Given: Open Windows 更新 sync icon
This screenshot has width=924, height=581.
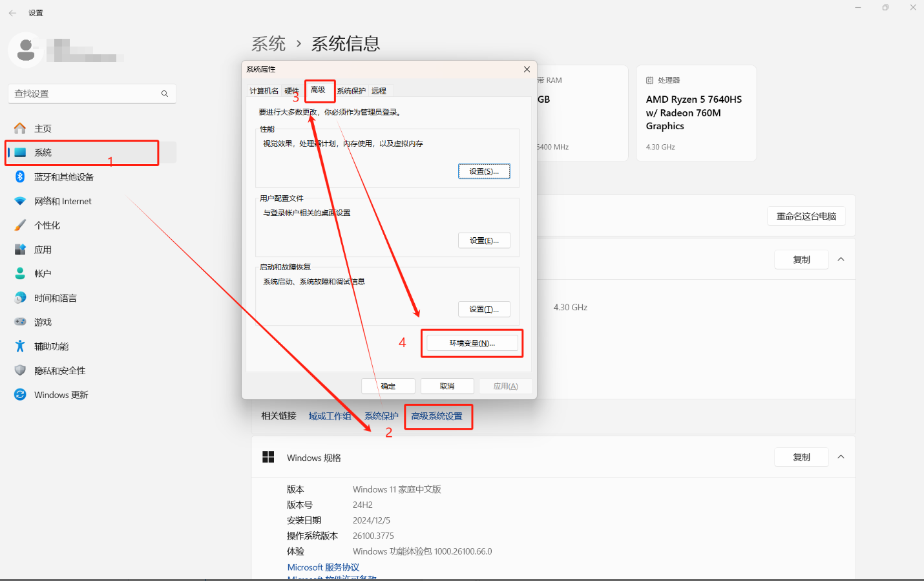Looking at the screenshot, I should [x=20, y=395].
